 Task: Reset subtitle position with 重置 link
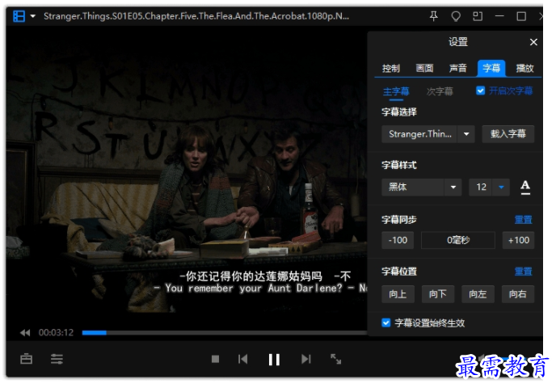[x=524, y=272]
